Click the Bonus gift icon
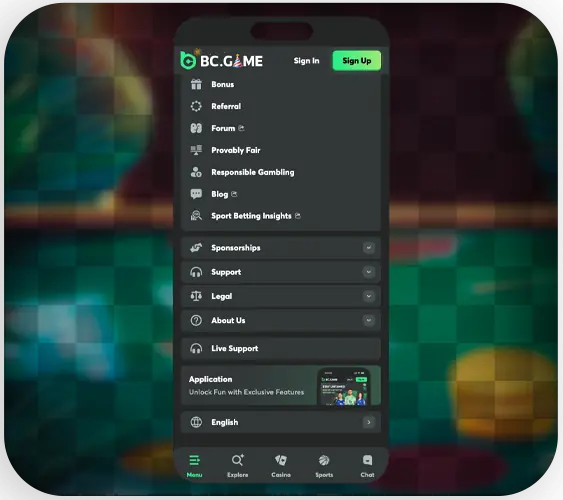The height and width of the screenshot is (500, 563). tap(196, 84)
